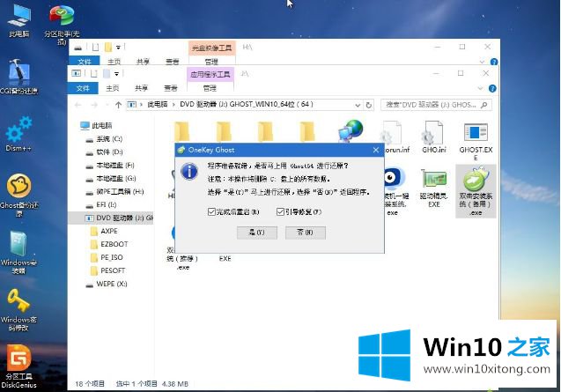
Task: Uncheck the 完成后重启 (restart when done) checkbox
Action: coord(210,211)
